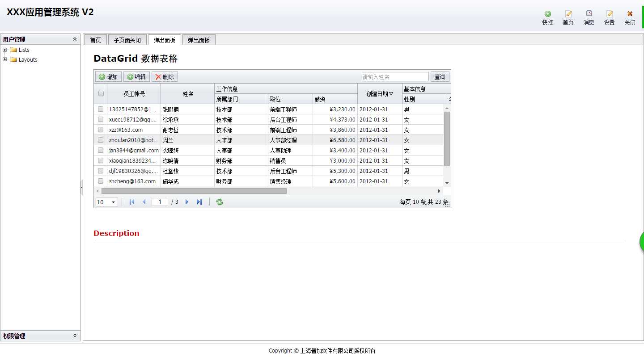Click the 人事助理 position cell
Image resolution: width=644 pixels, height=357 pixels.
pos(290,150)
